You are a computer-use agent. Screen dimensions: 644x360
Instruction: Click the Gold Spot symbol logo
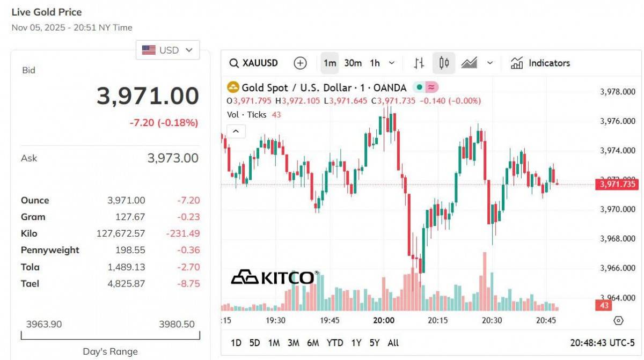point(233,87)
